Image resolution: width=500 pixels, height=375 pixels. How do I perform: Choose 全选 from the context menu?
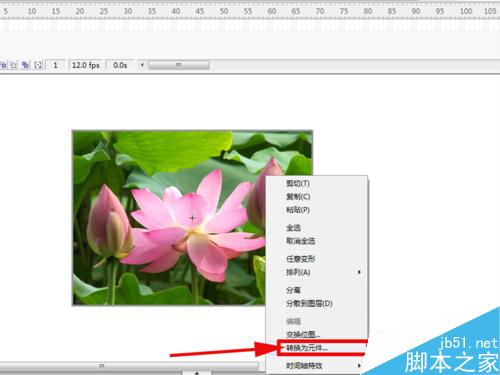click(x=317, y=228)
